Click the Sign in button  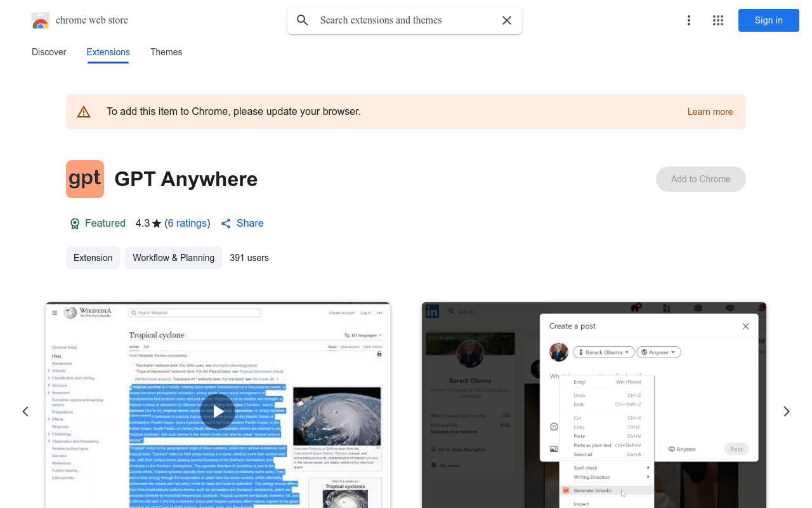click(769, 20)
